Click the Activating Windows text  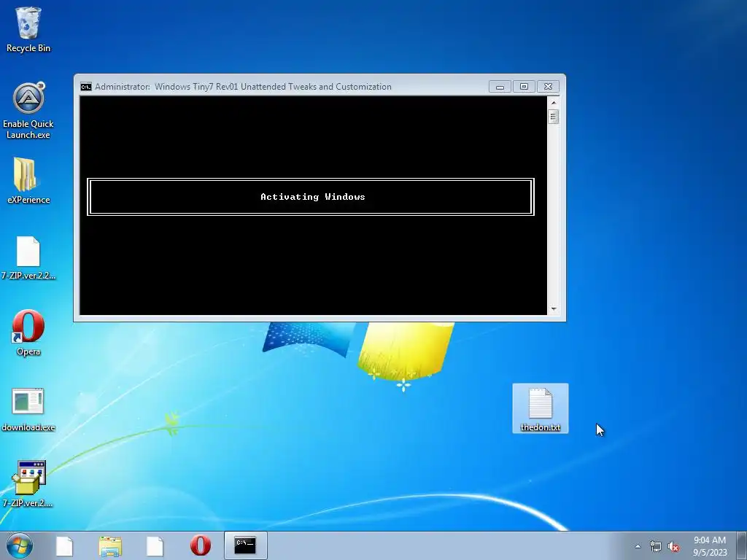click(x=312, y=197)
